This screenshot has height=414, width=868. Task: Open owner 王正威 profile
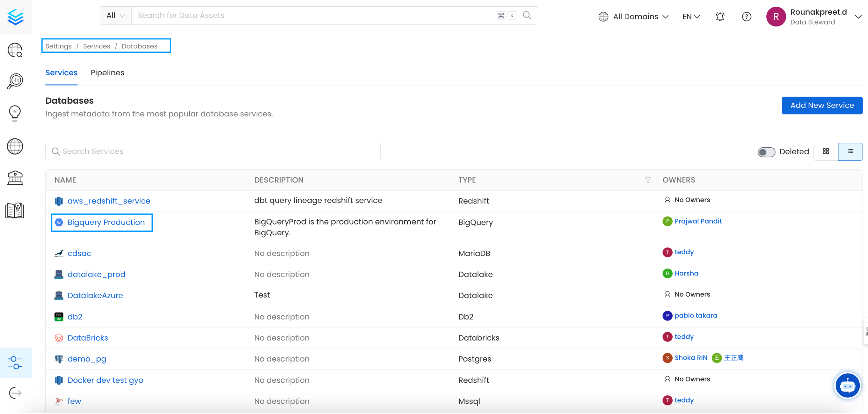pos(734,358)
